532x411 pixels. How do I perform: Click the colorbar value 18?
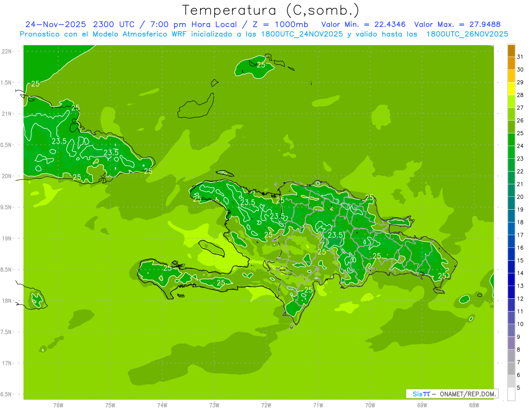[x=520, y=222]
